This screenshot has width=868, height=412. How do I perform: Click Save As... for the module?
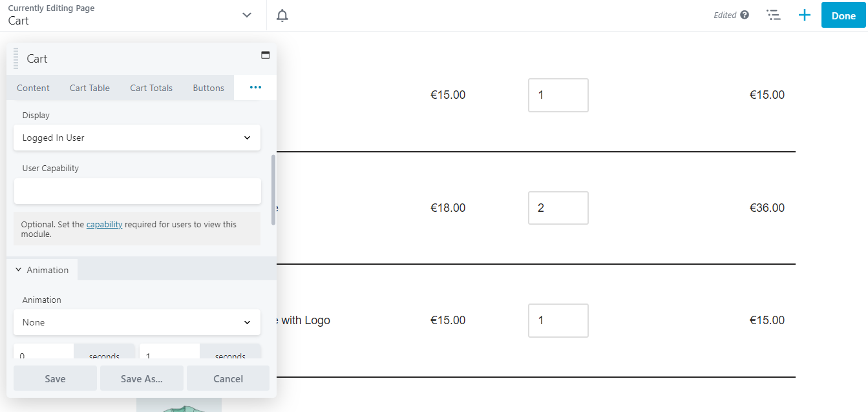click(x=142, y=378)
